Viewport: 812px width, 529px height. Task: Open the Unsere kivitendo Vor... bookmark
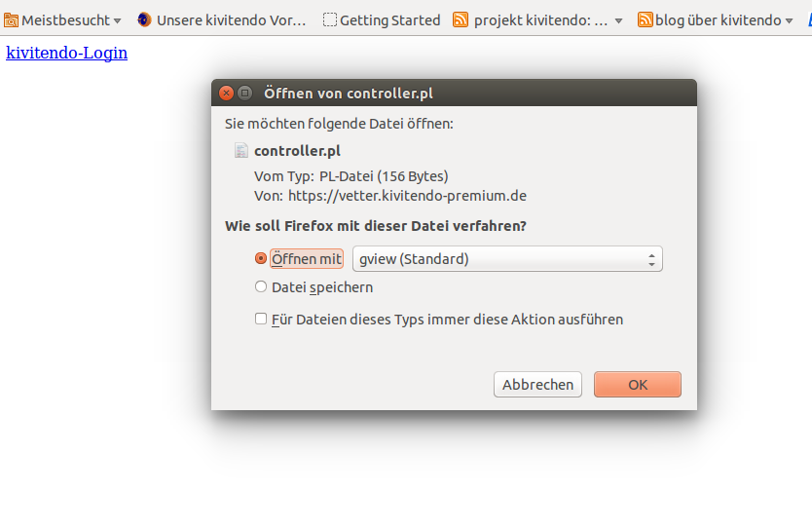[231, 20]
